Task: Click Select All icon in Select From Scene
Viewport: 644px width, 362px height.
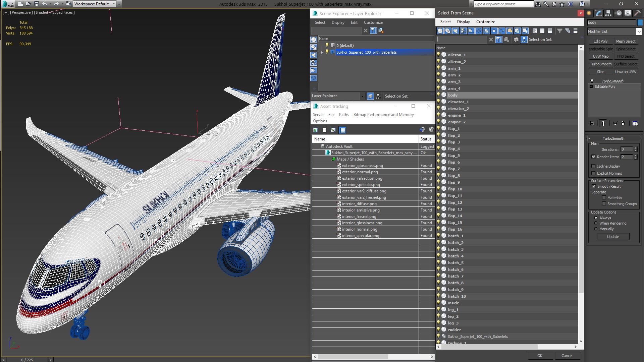Action: (x=535, y=31)
